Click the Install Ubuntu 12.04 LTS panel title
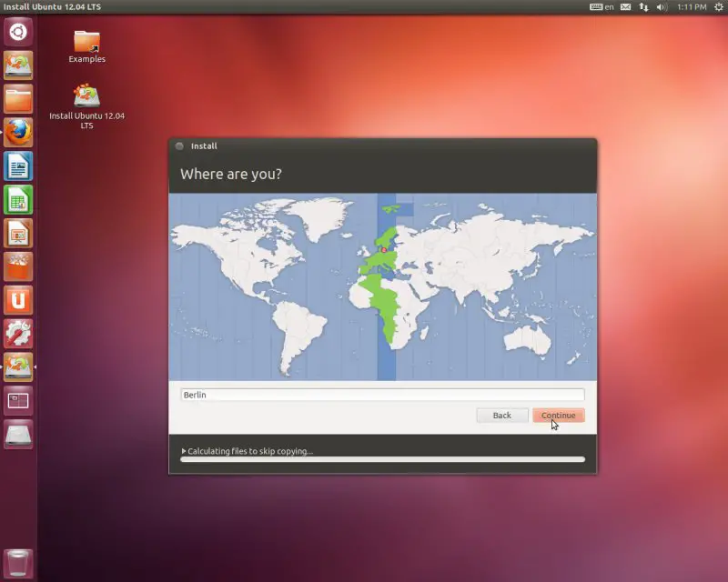Image resolution: width=728 pixels, height=582 pixels. click(x=52, y=7)
